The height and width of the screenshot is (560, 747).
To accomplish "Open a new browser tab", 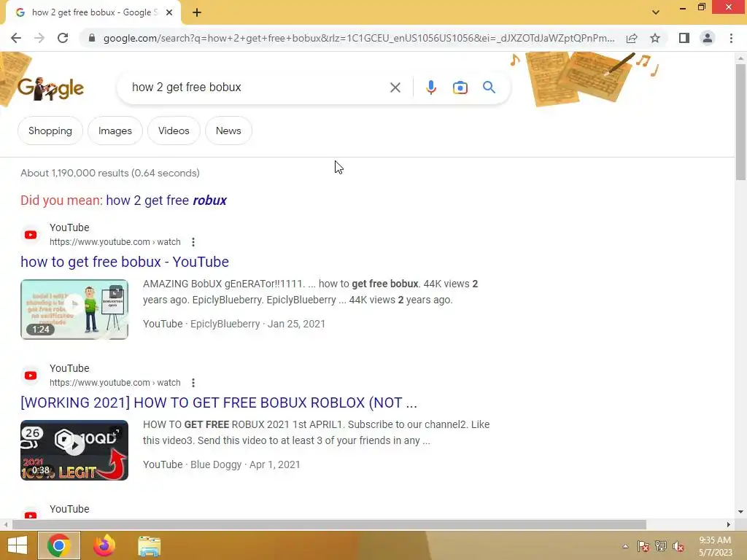I will [x=197, y=12].
